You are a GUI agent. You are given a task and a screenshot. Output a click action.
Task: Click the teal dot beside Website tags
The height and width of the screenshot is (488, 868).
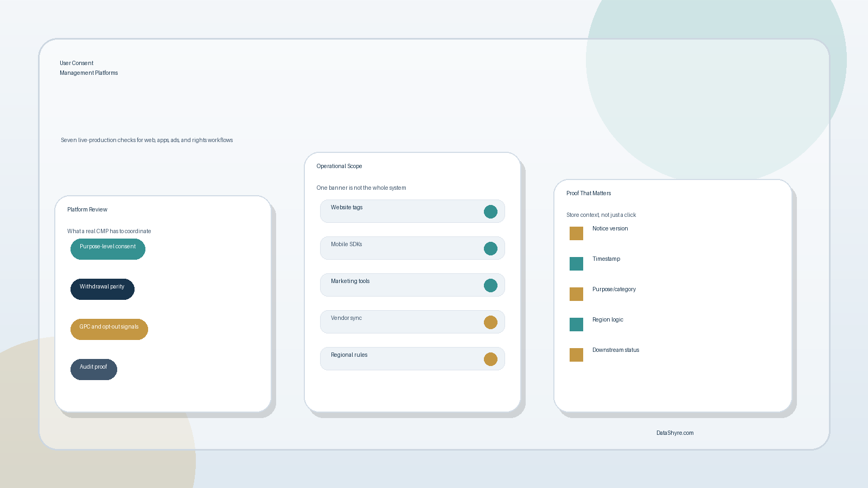[490, 211]
